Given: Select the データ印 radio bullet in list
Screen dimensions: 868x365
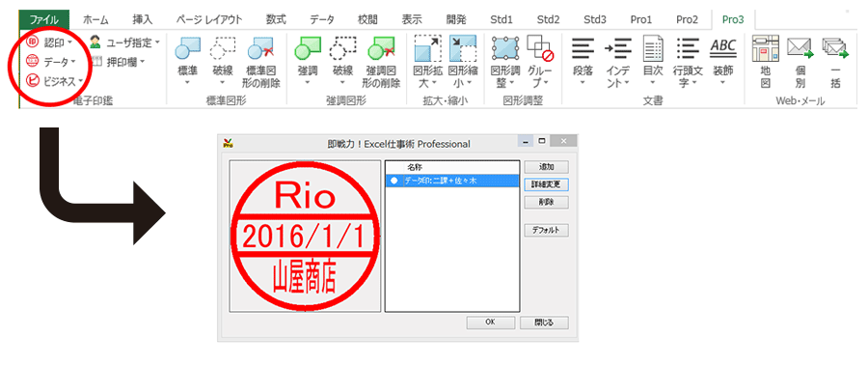Looking at the screenshot, I should [x=393, y=181].
